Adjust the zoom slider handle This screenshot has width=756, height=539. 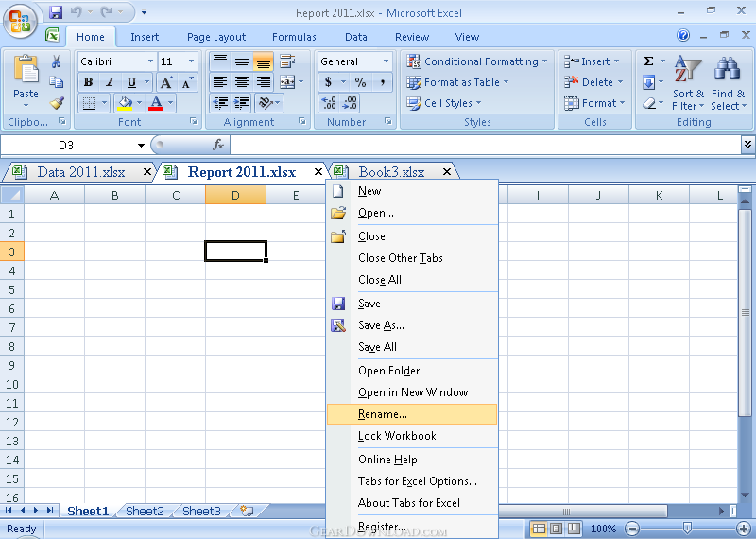point(688,529)
